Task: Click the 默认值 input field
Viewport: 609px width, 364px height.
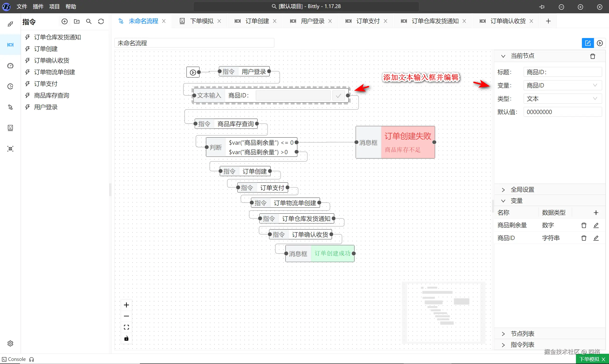Action: [562, 112]
